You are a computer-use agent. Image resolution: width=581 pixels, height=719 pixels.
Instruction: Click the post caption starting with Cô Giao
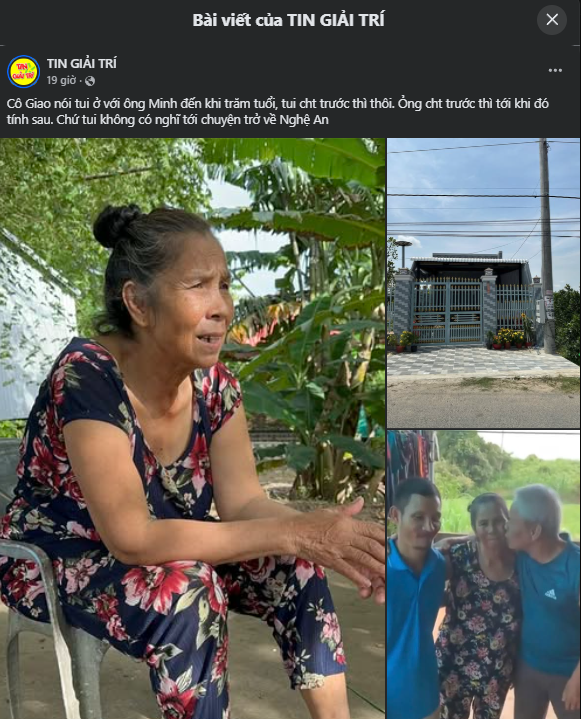click(x=277, y=111)
